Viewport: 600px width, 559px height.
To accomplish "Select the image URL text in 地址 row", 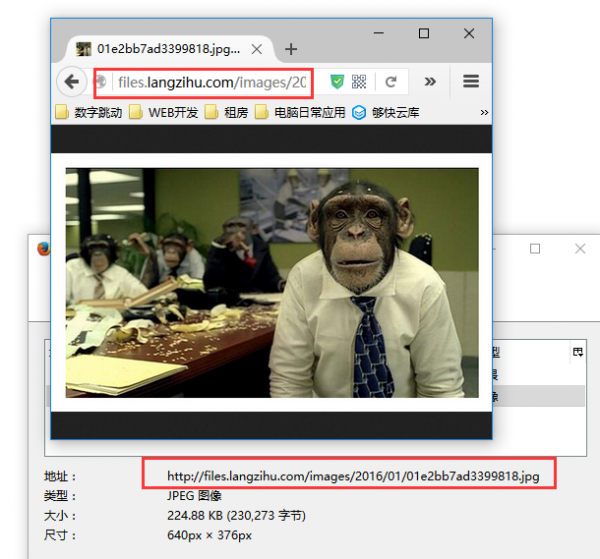I will (x=353, y=476).
